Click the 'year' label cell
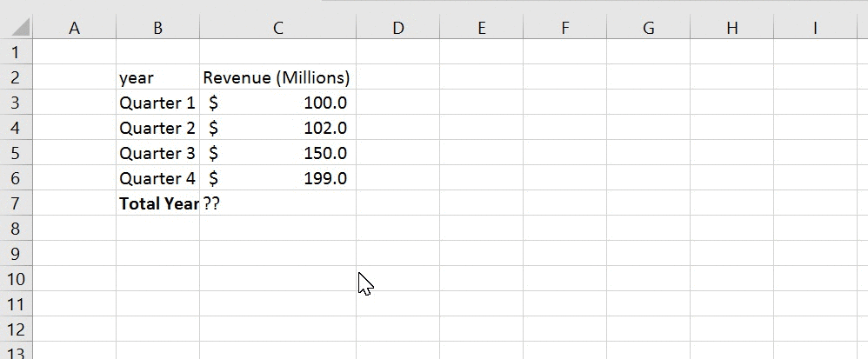868x359 pixels. point(158,77)
